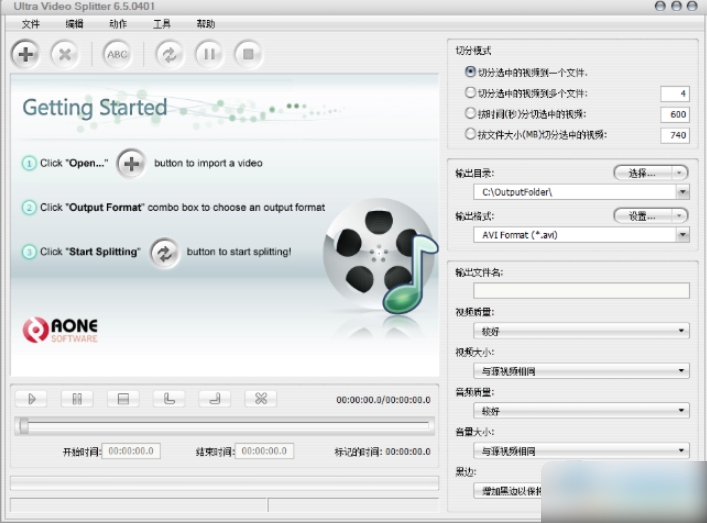Screen dimensions: 707x523
Task: Select the split into multiple files radio option
Action: 471,93
